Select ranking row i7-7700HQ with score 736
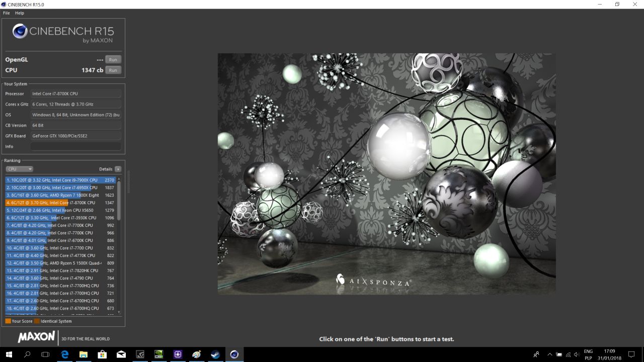This screenshot has height=362, width=644. pyautogui.click(x=60, y=286)
